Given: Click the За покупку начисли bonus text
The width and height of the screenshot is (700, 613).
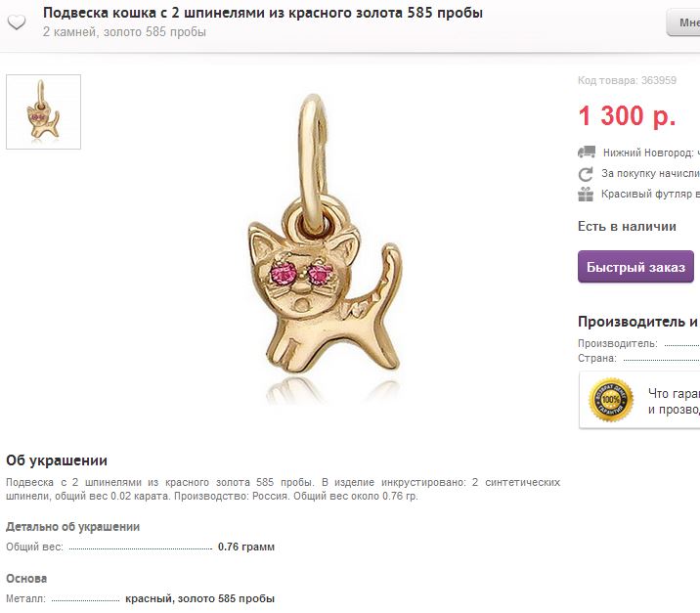Looking at the screenshot, I should coord(650,173).
